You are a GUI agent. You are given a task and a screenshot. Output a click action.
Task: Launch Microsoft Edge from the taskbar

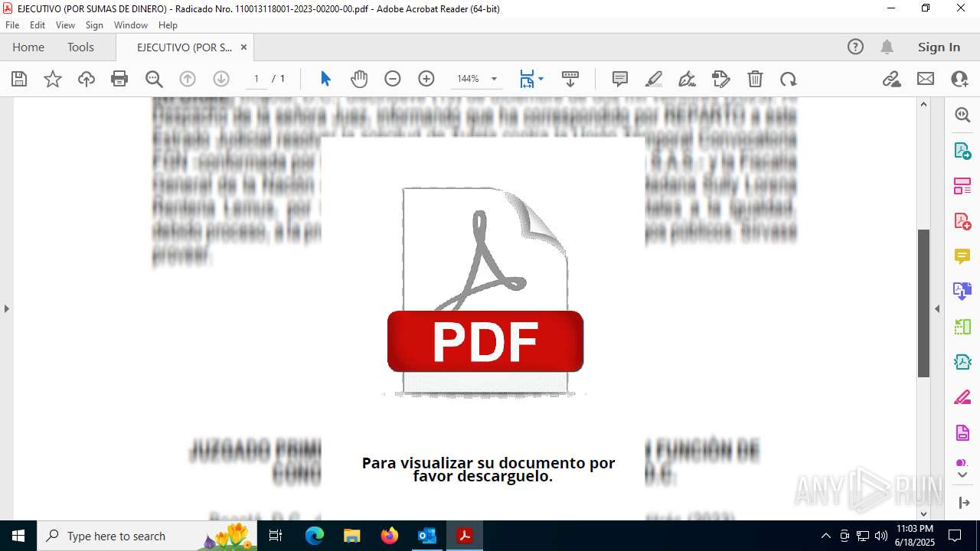pos(315,536)
